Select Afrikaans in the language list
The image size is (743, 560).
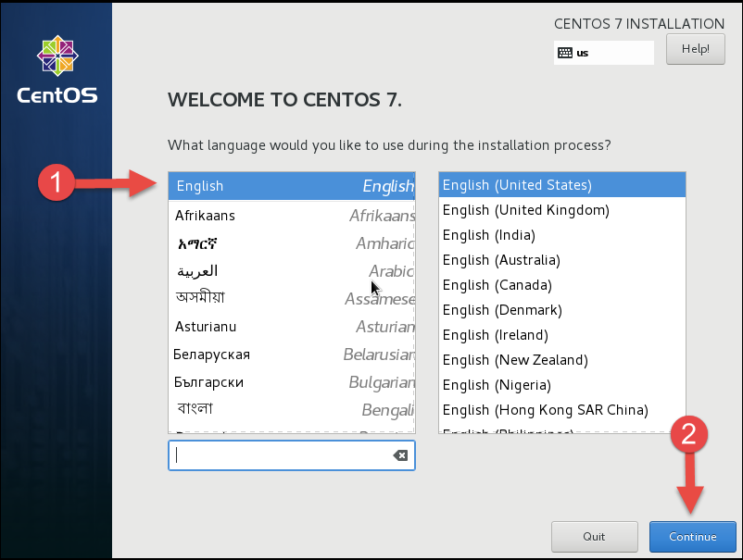pos(292,216)
